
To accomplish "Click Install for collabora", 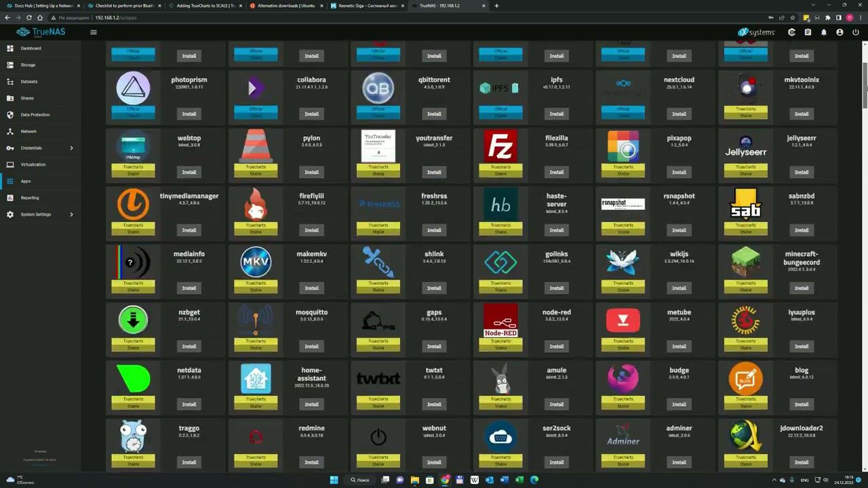I will pos(311,114).
